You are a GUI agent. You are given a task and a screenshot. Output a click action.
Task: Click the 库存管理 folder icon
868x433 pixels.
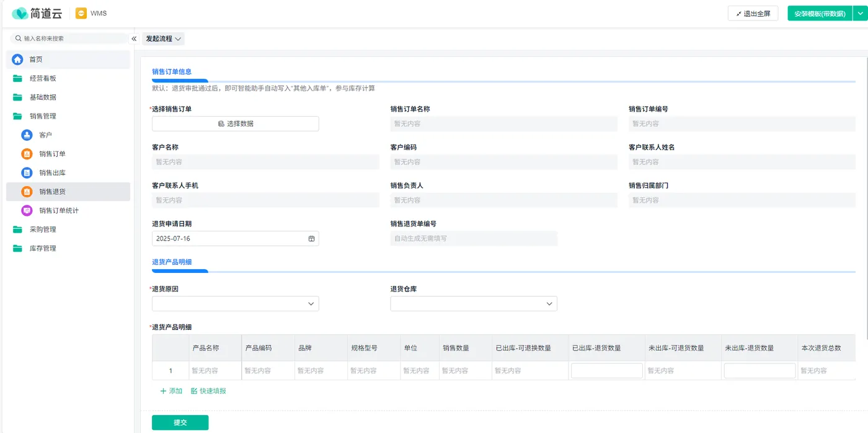click(x=17, y=248)
